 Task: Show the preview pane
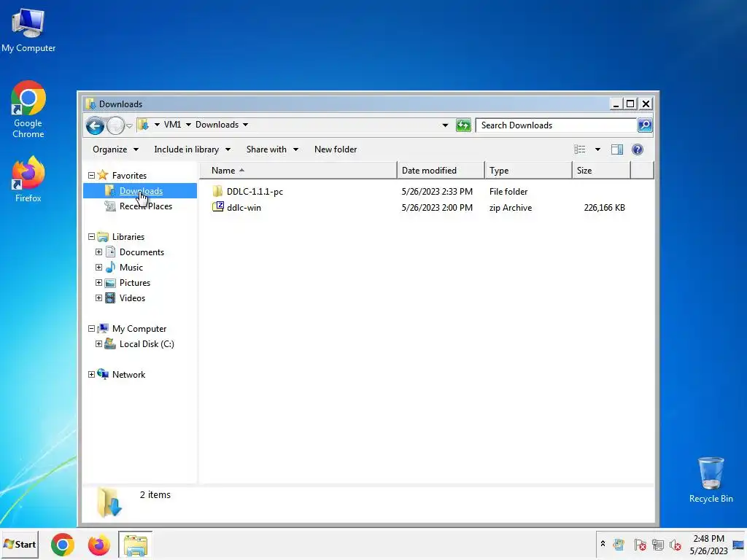coord(617,149)
